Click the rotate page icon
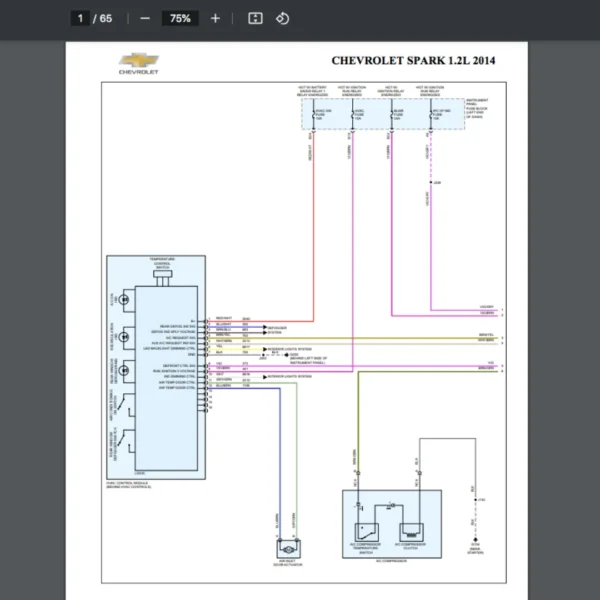The image size is (600, 600). coord(282,18)
